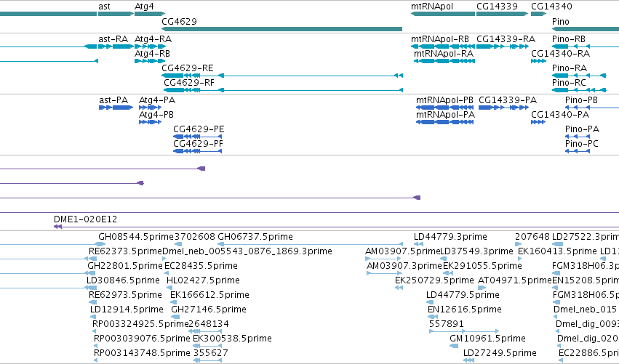Select protein CG4629-PE

[x=197, y=137]
